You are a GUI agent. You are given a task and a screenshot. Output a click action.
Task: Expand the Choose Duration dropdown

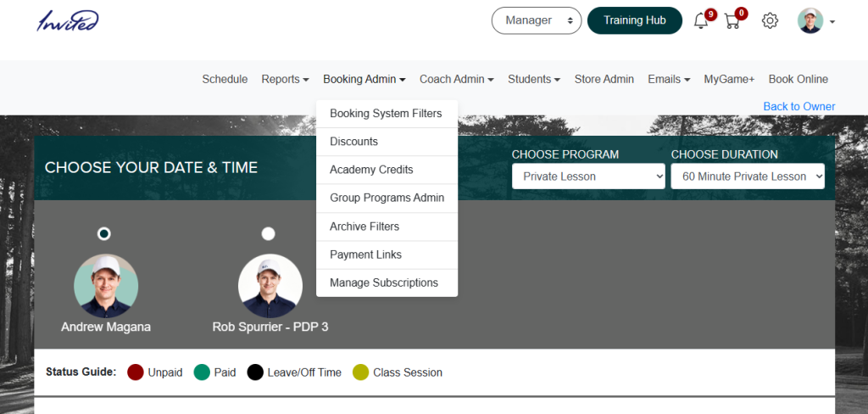click(x=748, y=176)
